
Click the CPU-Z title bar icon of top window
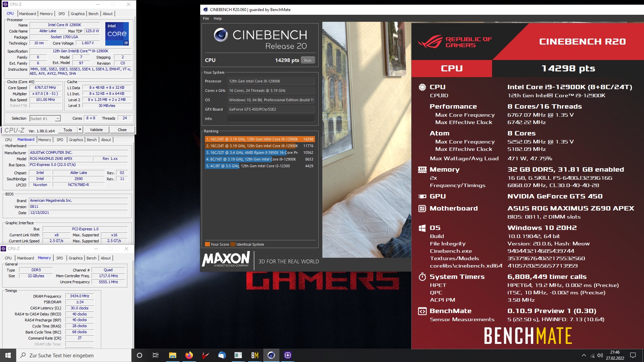click(5, 4)
